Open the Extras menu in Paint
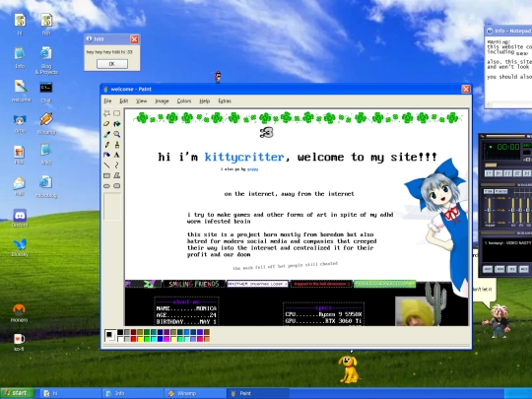Viewport: 532px width, 399px height. [225, 101]
